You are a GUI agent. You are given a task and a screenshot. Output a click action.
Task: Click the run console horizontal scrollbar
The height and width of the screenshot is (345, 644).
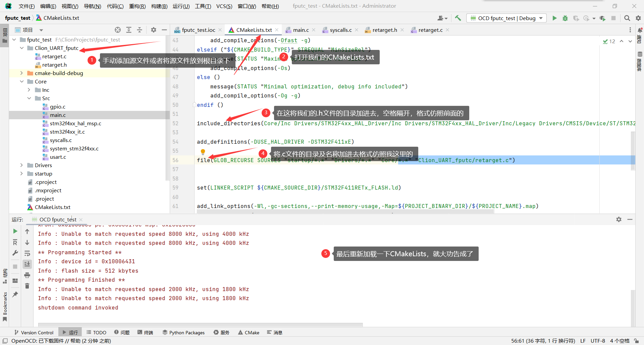click(200, 324)
